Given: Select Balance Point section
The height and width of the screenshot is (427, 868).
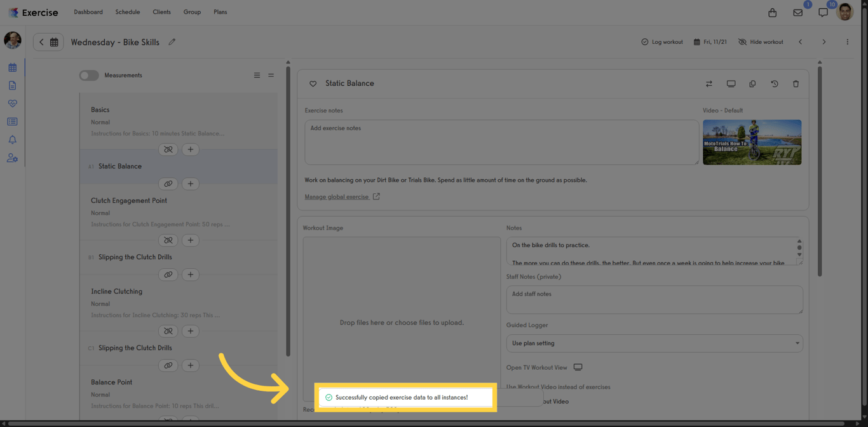Looking at the screenshot, I should (x=179, y=393).
